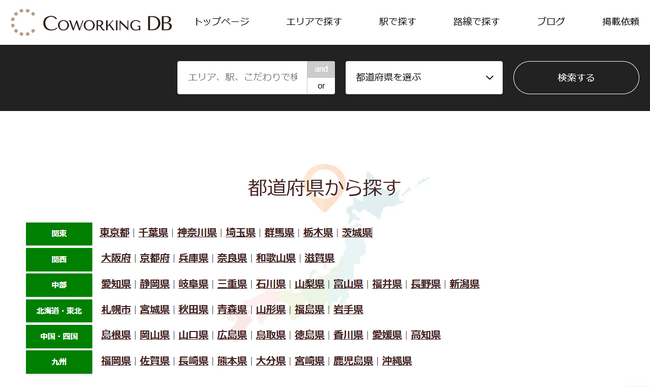Open the 埼玉県 link
The height and width of the screenshot is (388, 650).
[x=240, y=233]
